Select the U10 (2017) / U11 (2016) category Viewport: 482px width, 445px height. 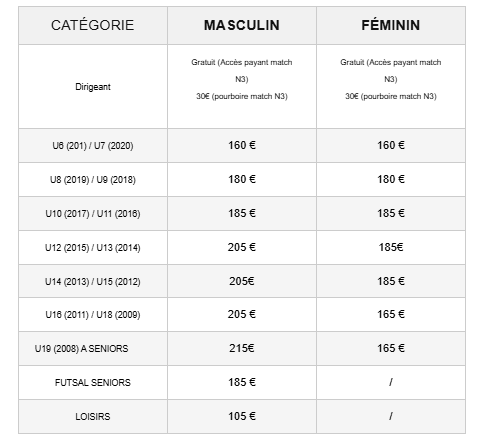click(93, 214)
